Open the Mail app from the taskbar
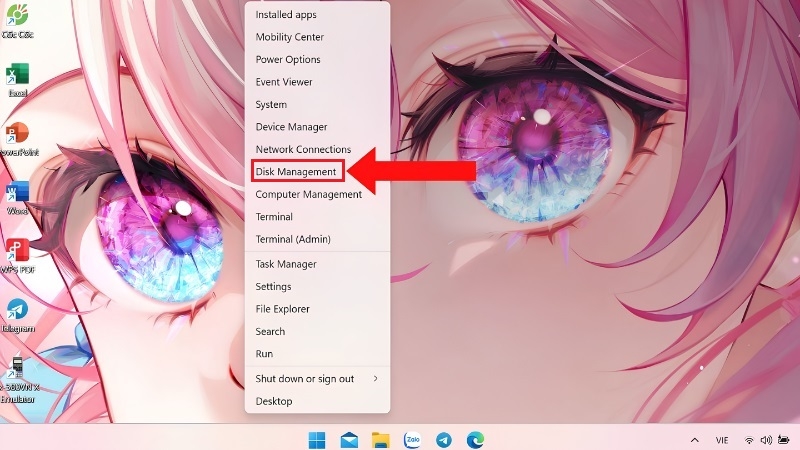Screen dimensions: 800x450 [349, 440]
